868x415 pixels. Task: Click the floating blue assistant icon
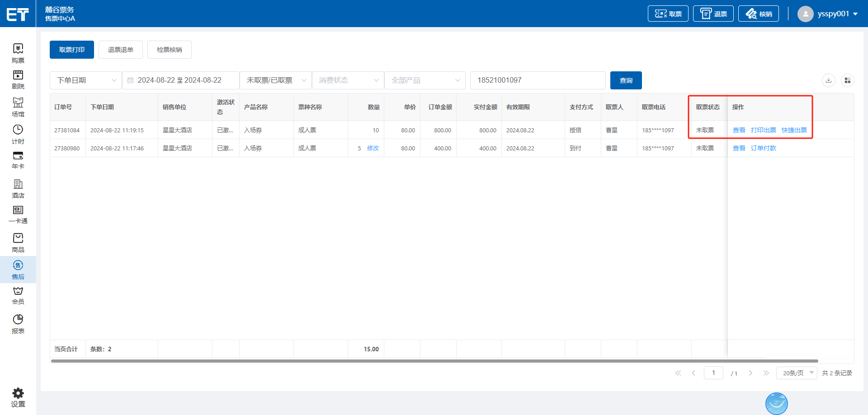click(776, 403)
